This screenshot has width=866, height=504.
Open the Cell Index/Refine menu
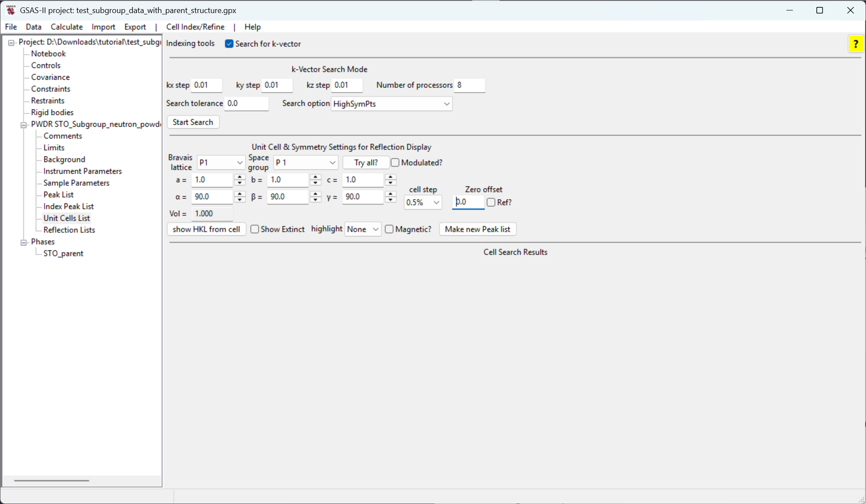tap(195, 27)
